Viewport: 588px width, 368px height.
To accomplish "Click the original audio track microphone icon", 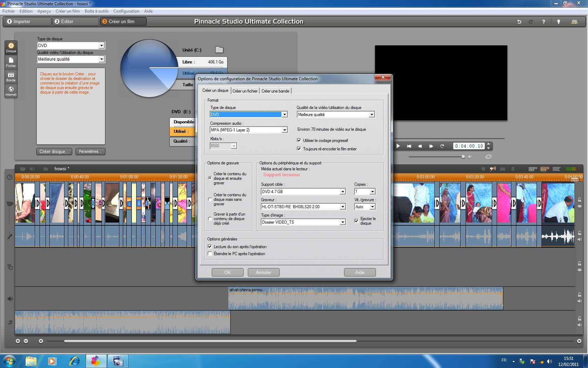I will 10,237.
